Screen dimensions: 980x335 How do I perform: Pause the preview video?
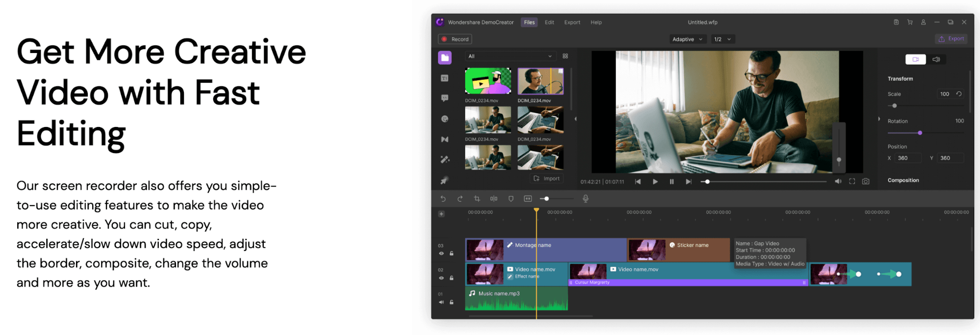(672, 181)
